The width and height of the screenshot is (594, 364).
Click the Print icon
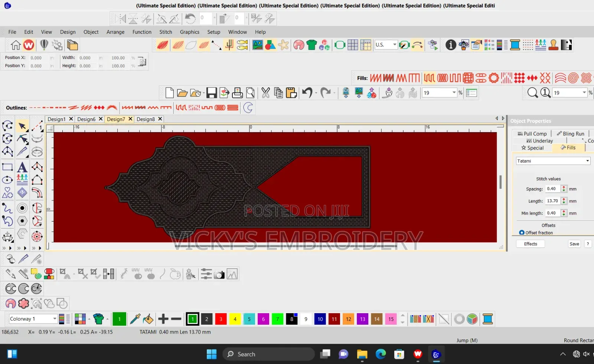click(x=237, y=93)
